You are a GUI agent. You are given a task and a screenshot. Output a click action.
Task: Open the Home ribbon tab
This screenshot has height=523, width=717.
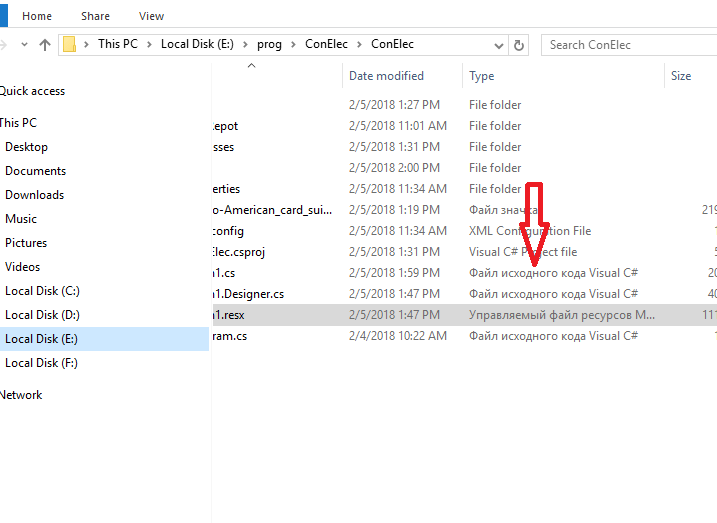[x=37, y=16]
